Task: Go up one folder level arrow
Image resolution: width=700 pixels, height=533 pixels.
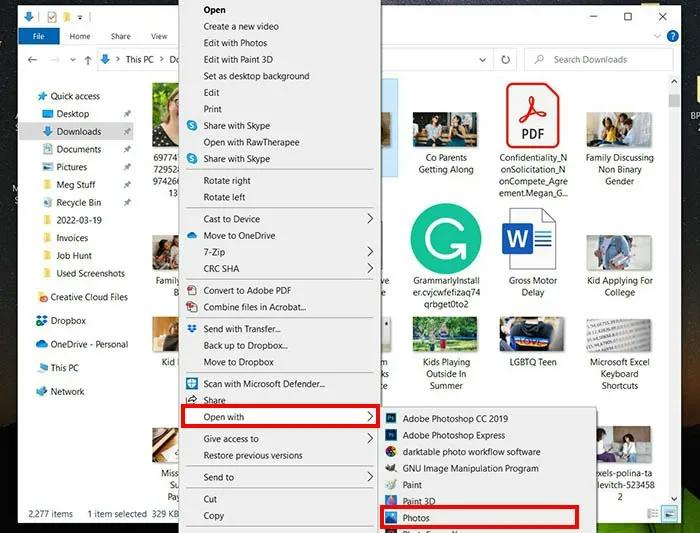Action: coord(88,60)
